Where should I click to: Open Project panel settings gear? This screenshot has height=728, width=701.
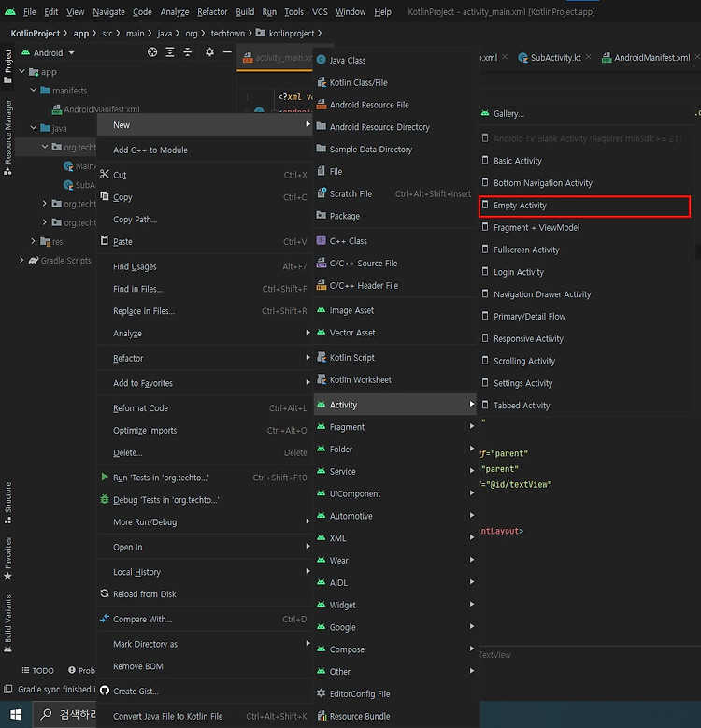tap(210, 52)
